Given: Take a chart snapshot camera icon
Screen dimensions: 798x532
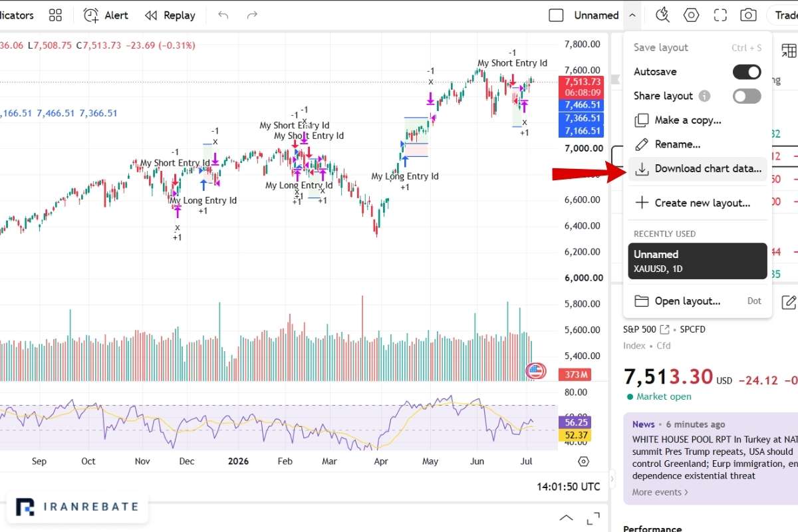Looking at the screenshot, I should [749, 15].
